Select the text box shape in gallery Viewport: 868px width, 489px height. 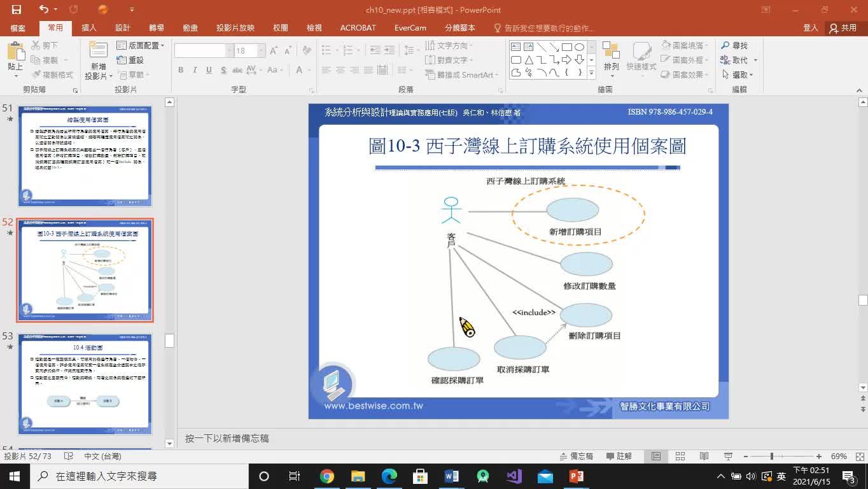click(516, 47)
